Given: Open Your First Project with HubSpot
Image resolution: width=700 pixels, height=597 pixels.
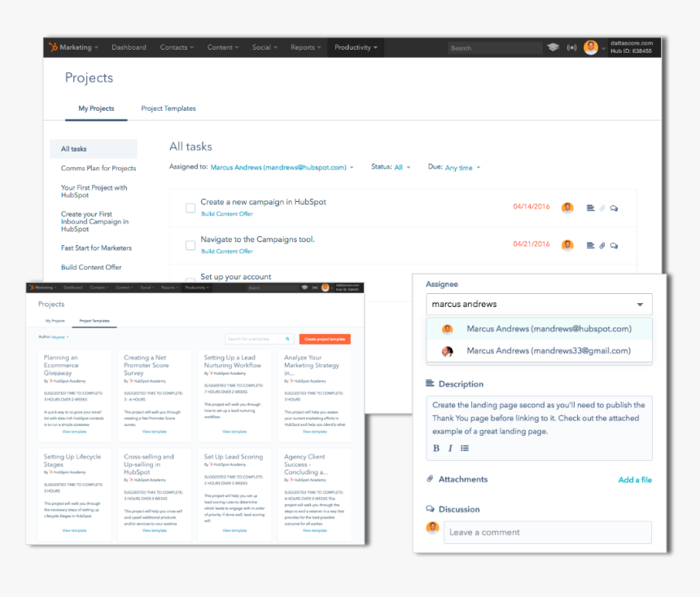Looking at the screenshot, I should [x=94, y=191].
